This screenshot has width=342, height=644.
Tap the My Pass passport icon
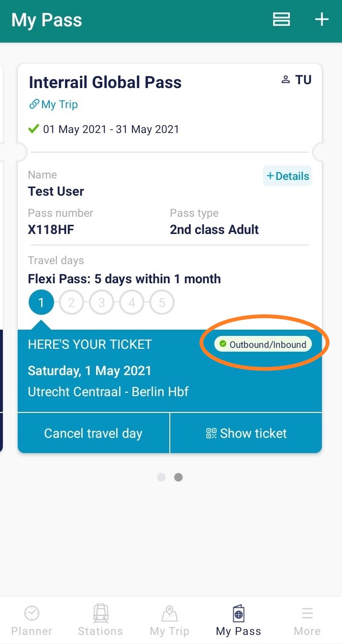pos(238,612)
